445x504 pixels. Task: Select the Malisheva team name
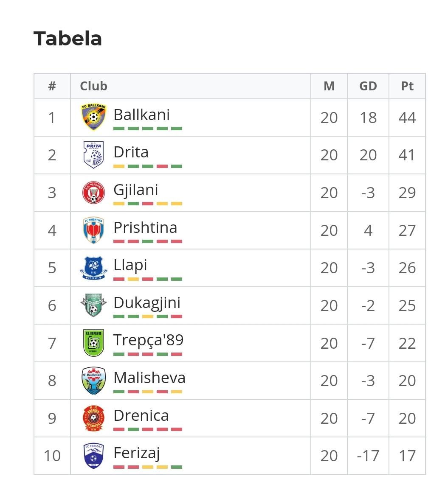[x=149, y=378]
